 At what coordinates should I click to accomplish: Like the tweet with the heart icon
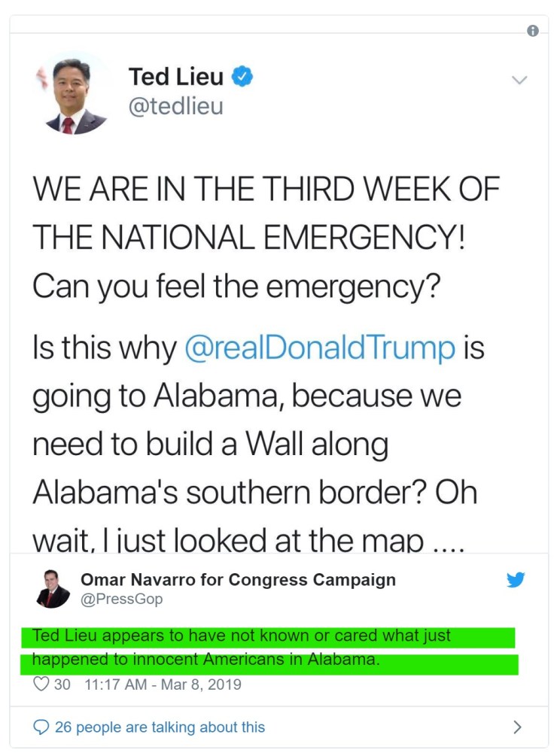pos(41,685)
